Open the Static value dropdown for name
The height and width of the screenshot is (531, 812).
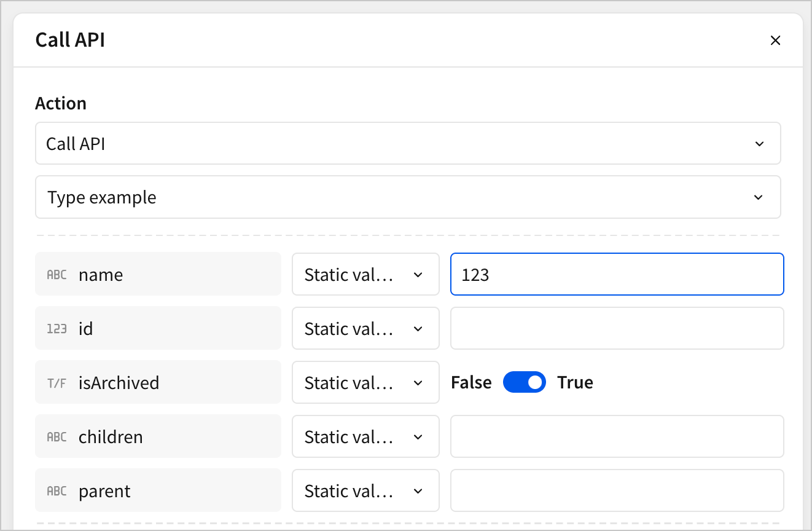coord(365,274)
